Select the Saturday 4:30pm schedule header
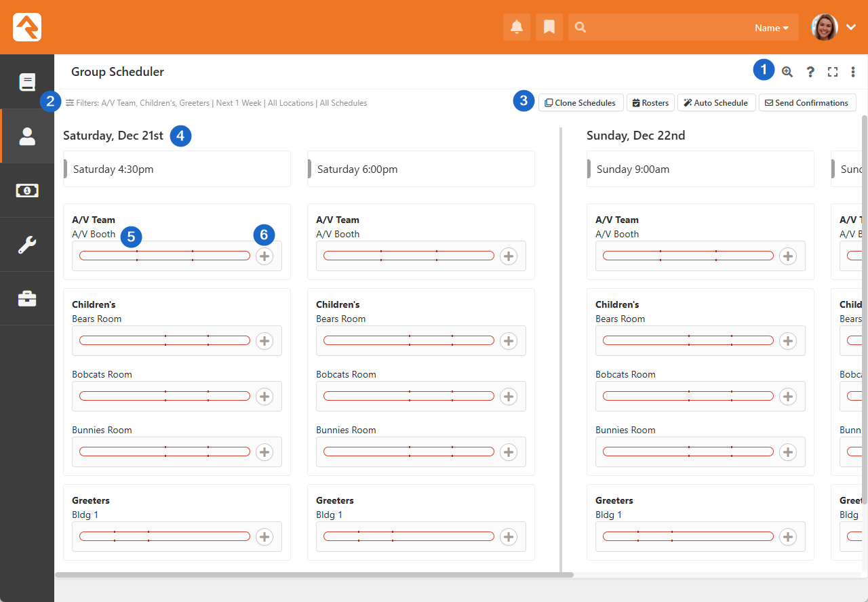Screen dimensions: 868x602 click(177, 169)
